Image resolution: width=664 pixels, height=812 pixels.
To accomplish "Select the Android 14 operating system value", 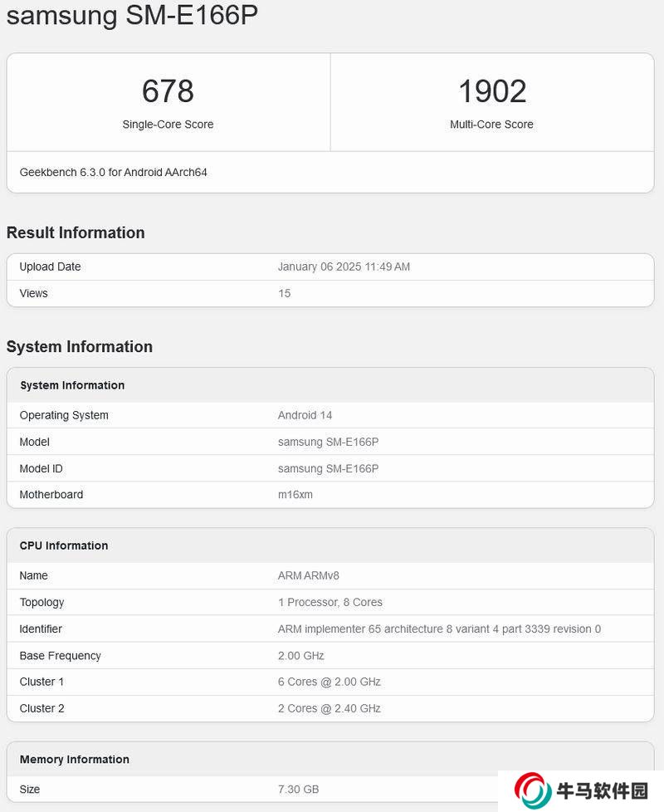I will [305, 415].
